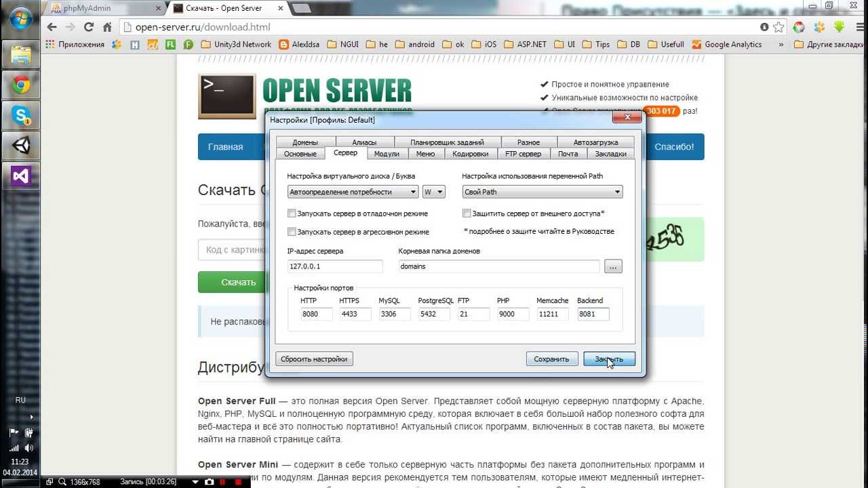Bookmark this page with the star
The image size is (868, 488).
pyautogui.click(x=778, y=27)
